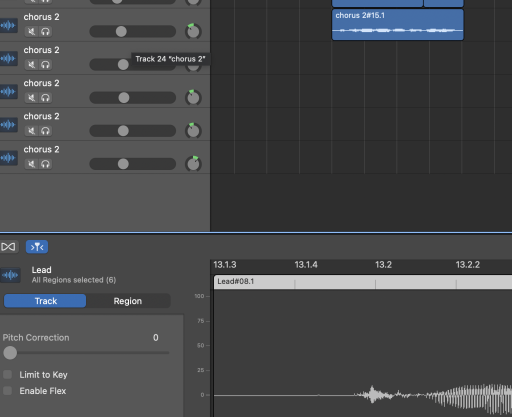
Task: Check the Enable Flex checkbox
Action: 8,391
